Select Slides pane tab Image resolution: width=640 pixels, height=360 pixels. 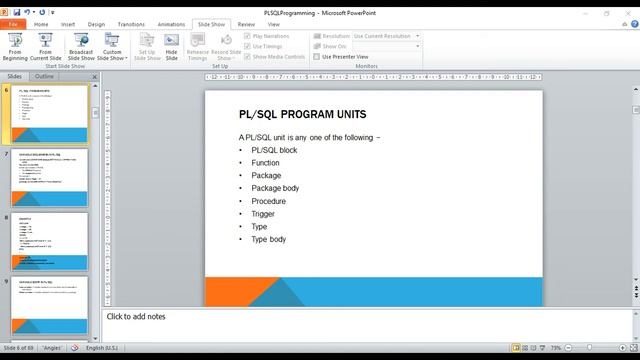(x=15, y=76)
